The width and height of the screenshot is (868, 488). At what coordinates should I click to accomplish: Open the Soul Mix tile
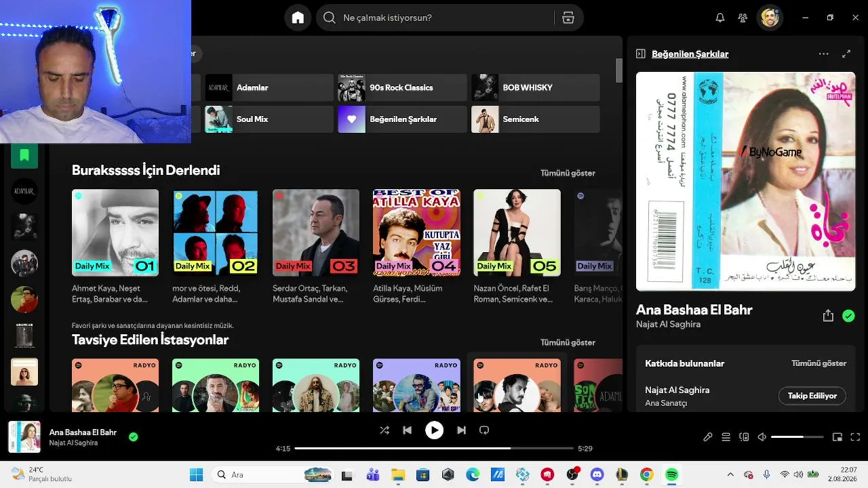coord(269,119)
